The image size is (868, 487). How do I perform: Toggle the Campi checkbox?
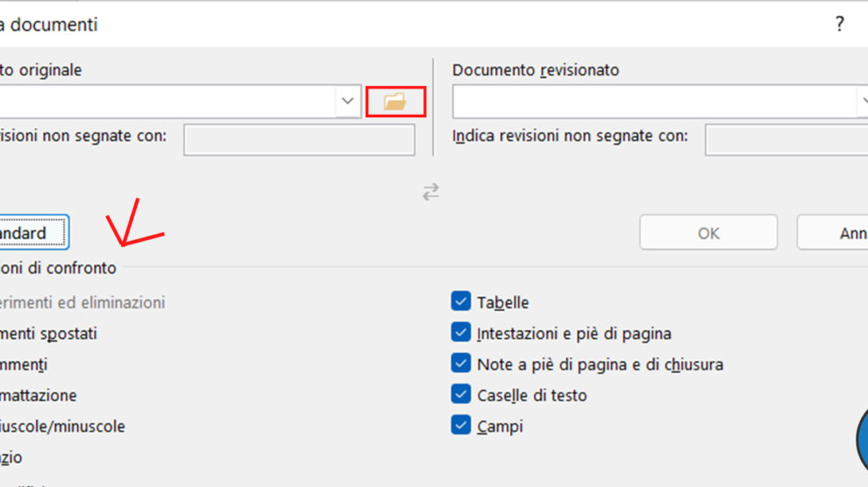tap(461, 426)
